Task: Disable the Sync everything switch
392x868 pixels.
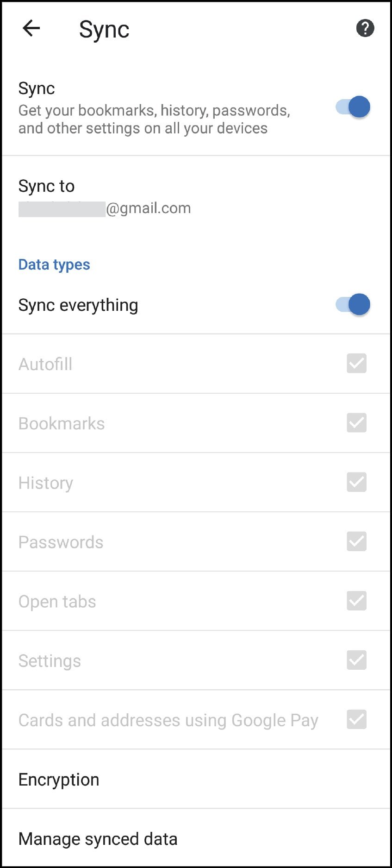Action: pyautogui.click(x=353, y=305)
